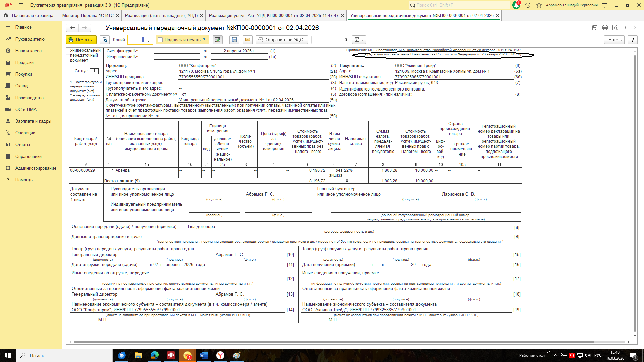Open Microsoft Word from the taskbar
The image size is (644, 362).
[x=204, y=355]
